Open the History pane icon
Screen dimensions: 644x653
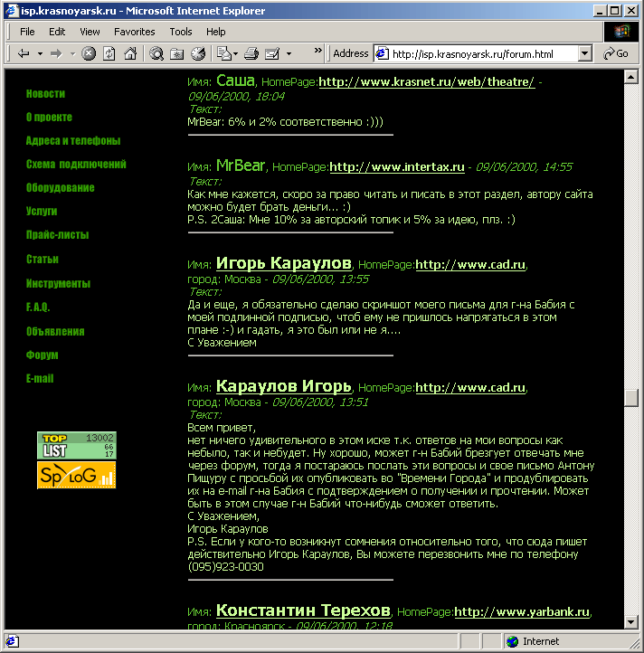tap(198, 53)
